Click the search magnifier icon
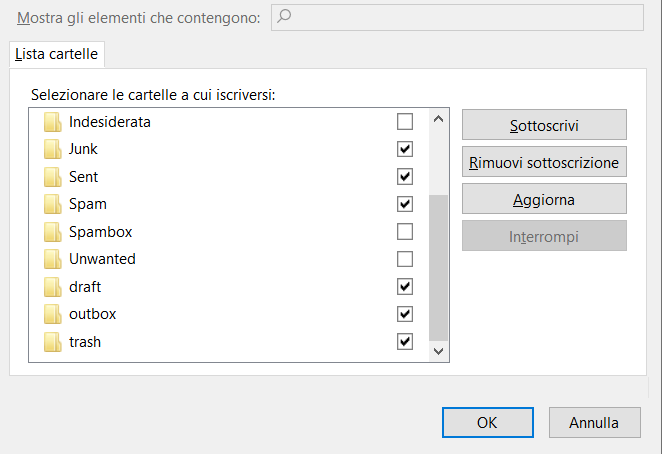The image size is (662, 454). 284,16
